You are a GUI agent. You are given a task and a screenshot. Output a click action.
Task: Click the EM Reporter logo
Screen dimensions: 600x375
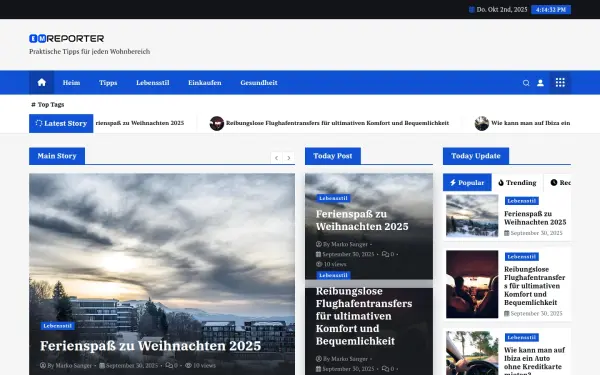click(67, 38)
